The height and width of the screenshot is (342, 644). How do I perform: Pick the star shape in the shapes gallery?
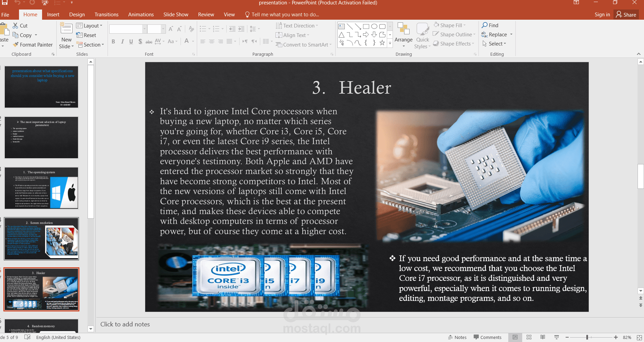382,43
